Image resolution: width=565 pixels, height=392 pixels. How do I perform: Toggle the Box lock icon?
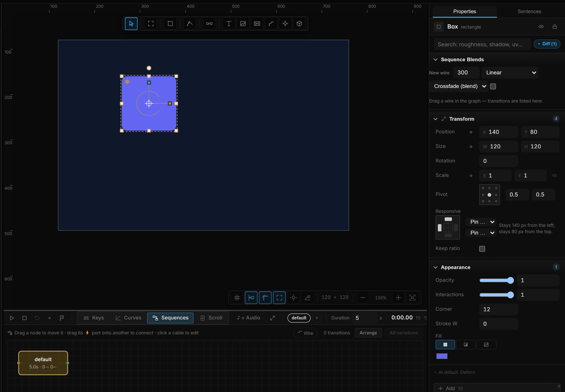click(x=555, y=27)
